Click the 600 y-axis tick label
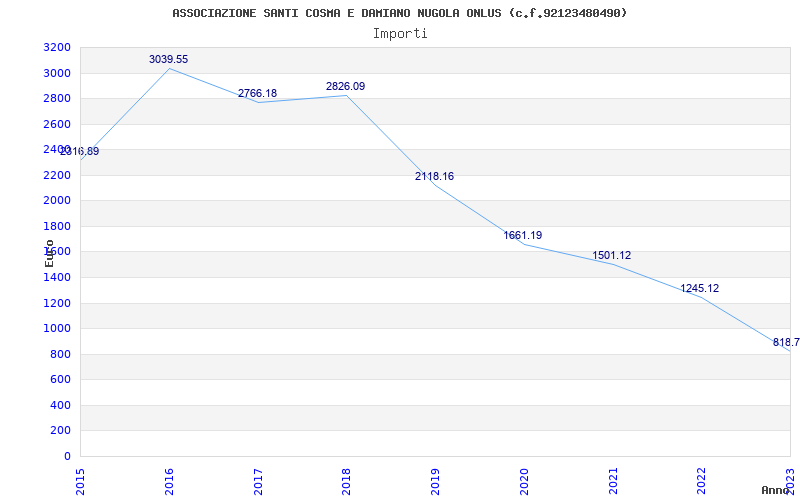800x500 pixels. (x=60, y=380)
